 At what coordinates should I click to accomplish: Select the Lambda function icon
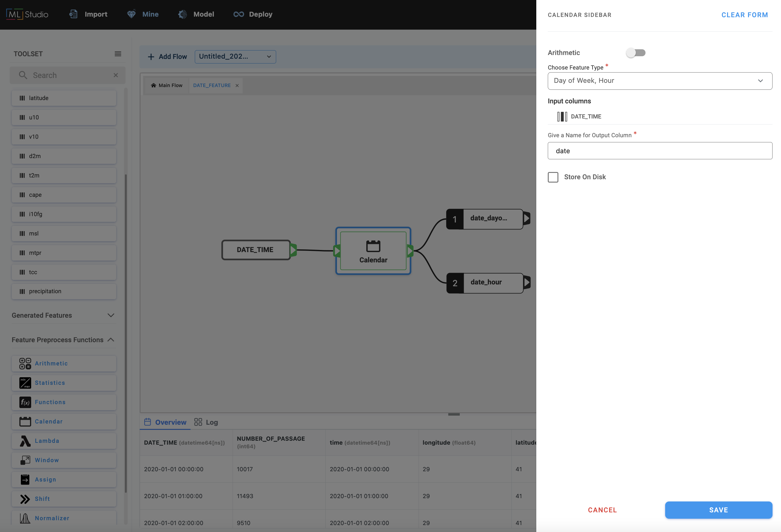click(25, 441)
